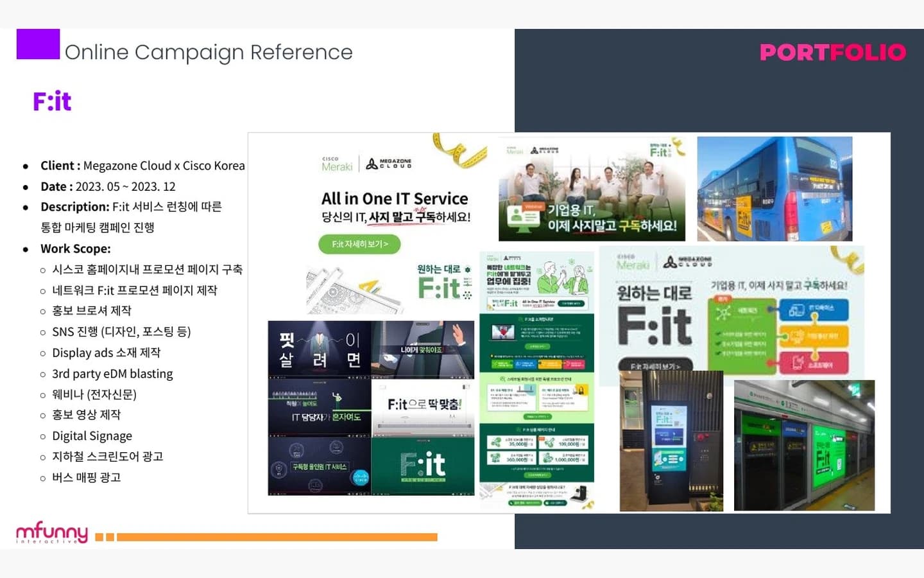The height and width of the screenshot is (578, 924).
Task: Open the '핏 살려면' video frame
Action: 320,350
